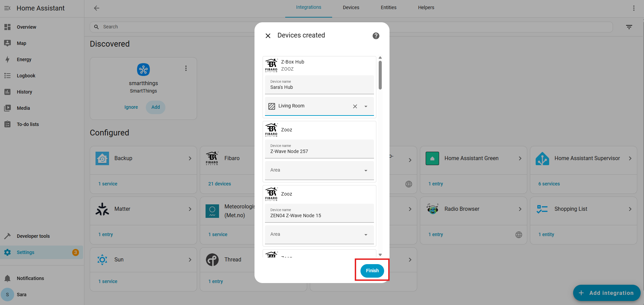The width and height of the screenshot is (644, 305).
Task: Edit the Z-Wave Node 257 device name field
Action: [x=319, y=149]
